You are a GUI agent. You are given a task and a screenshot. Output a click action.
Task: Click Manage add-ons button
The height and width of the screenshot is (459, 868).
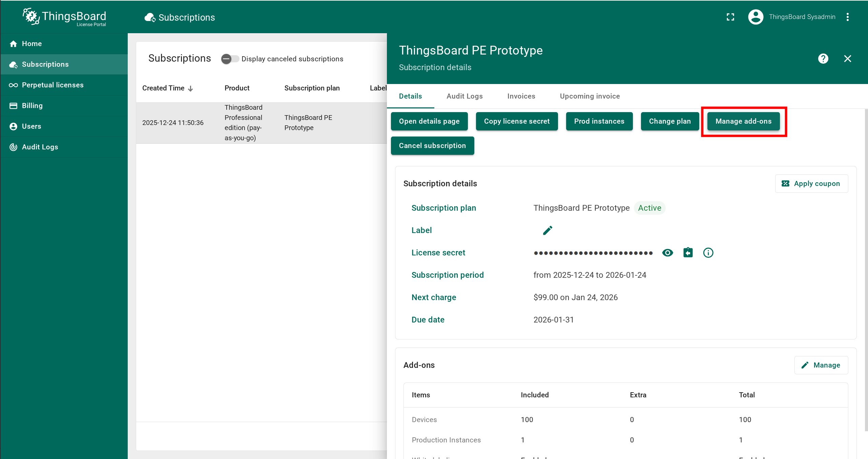tap(743, 121)
